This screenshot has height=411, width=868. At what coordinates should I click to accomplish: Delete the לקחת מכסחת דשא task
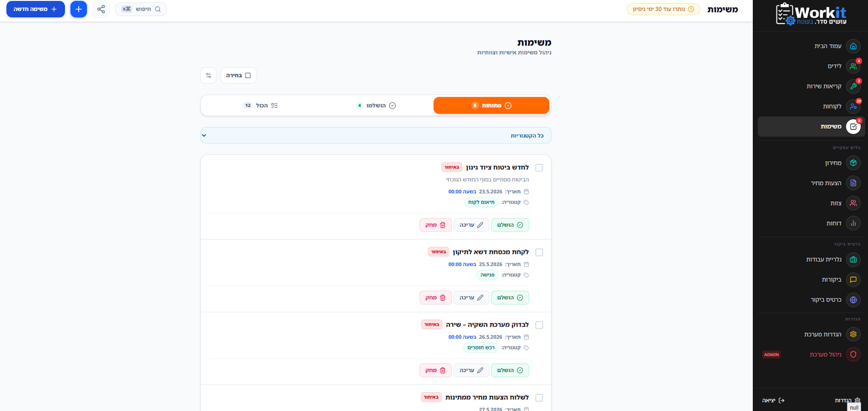pyautogui.click(x=435, y=297)
